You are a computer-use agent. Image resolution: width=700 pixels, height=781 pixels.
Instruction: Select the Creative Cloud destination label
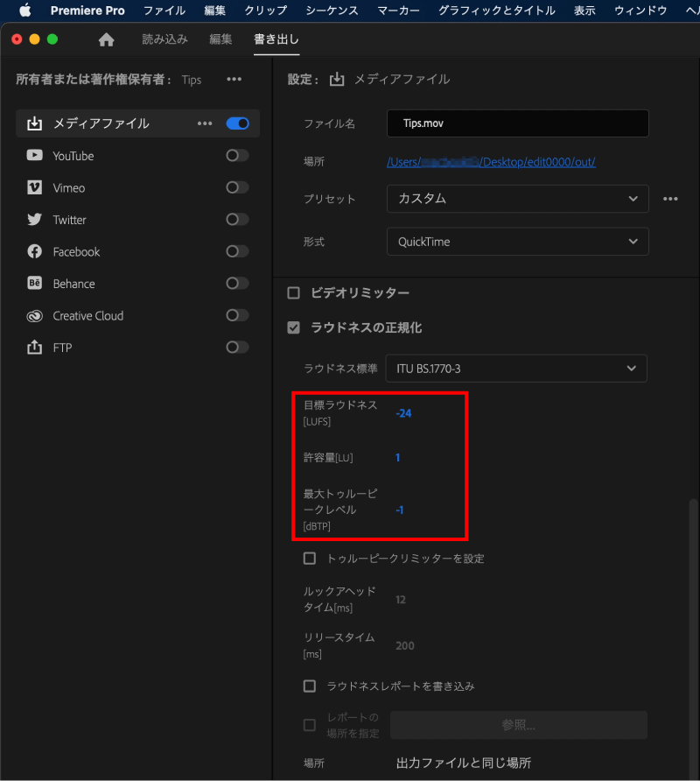tap(88, 316)
